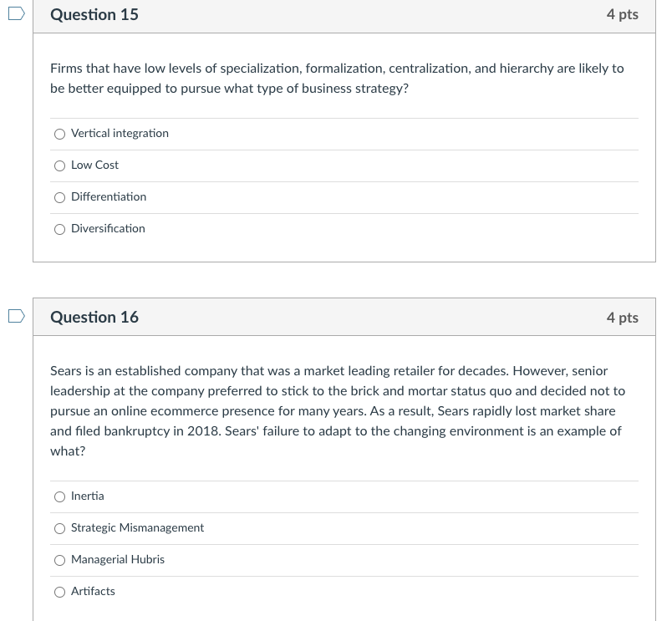
Task: Select the Low Cost radio button
Action: [x=59, y=165]
